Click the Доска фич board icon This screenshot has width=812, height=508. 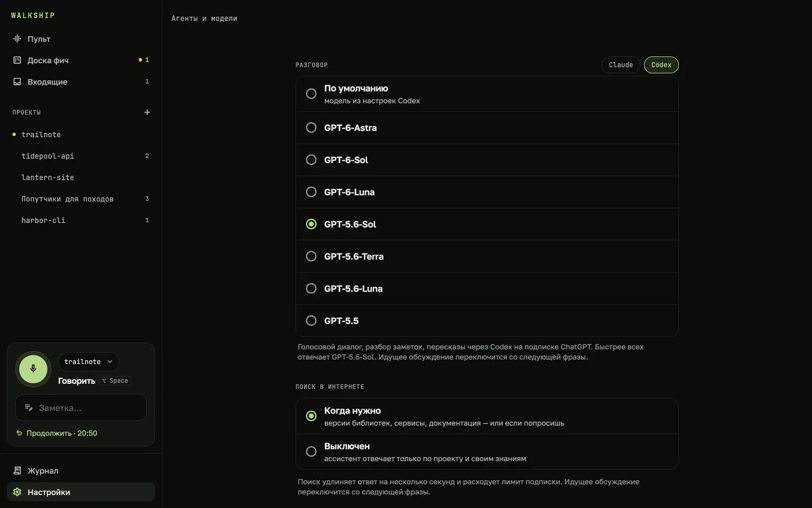(17, 60)
